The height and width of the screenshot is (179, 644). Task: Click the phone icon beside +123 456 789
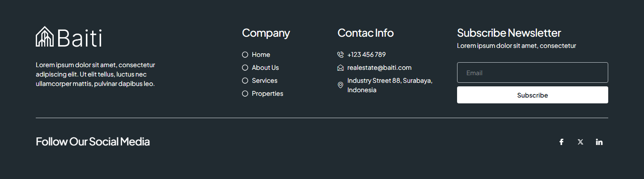340,55
